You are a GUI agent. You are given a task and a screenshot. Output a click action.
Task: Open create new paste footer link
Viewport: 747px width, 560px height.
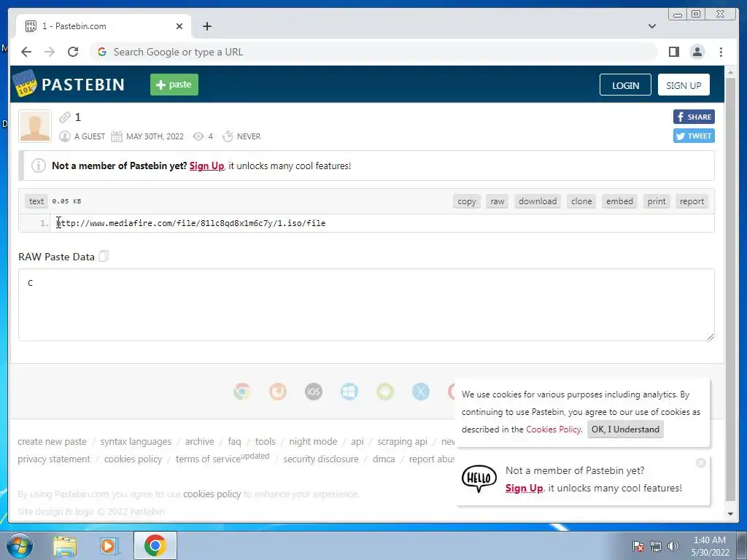(x=53, y=442)
